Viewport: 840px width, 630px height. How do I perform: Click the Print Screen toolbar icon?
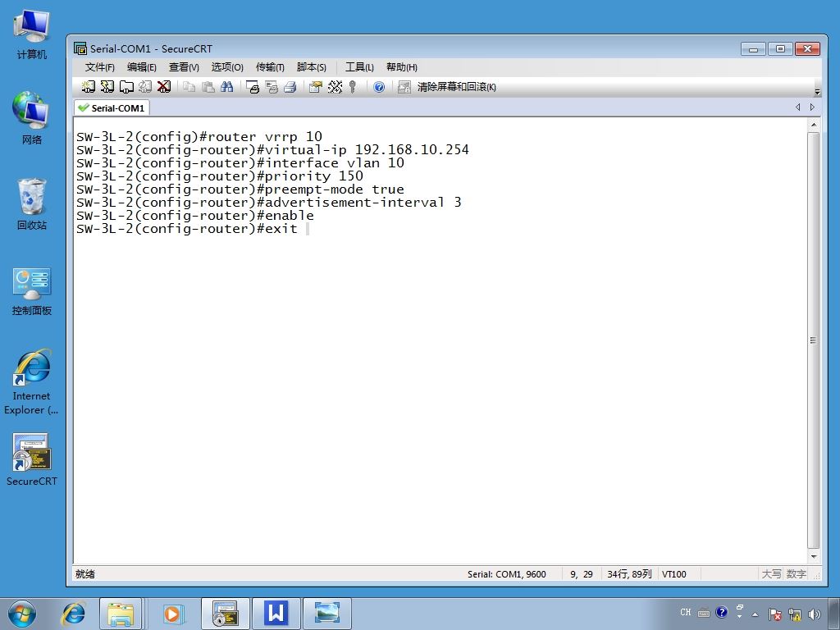coord(253,87)
